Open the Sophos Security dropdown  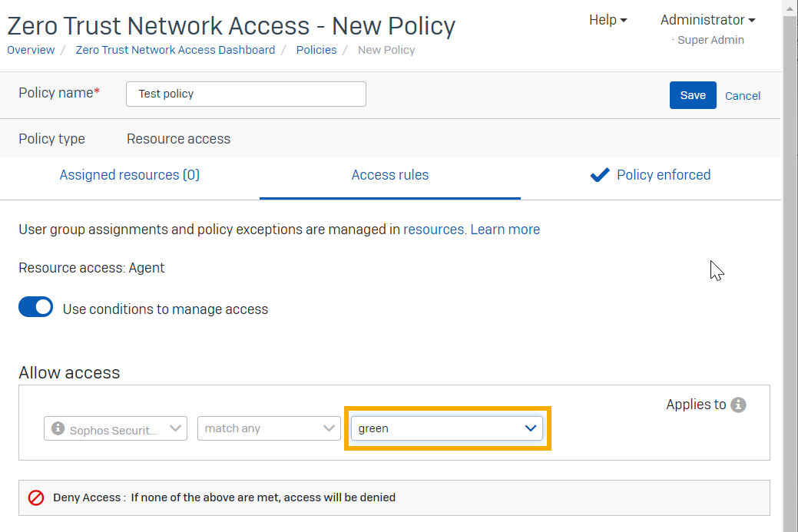(x=115, y=428)
